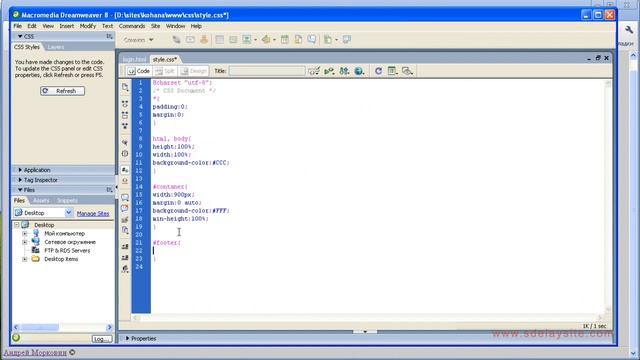Expand the Мой компьютер tree node
Viewport: 640px width, 360px height.
point(25,233)
